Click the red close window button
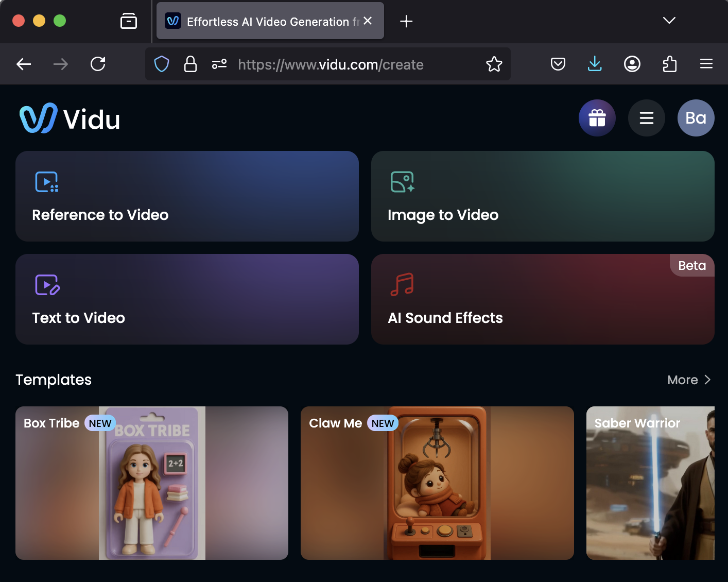728x582 pixels. coord(19,21)
